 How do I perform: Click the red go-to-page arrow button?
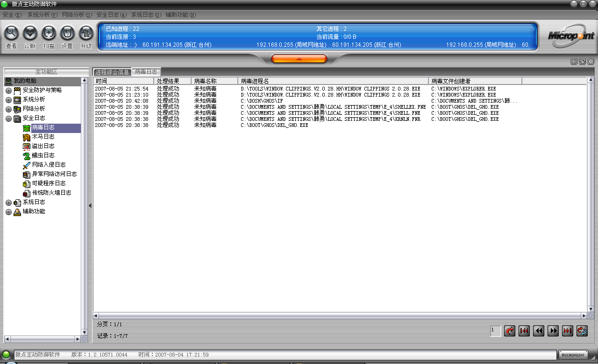(x=510, y=331)
